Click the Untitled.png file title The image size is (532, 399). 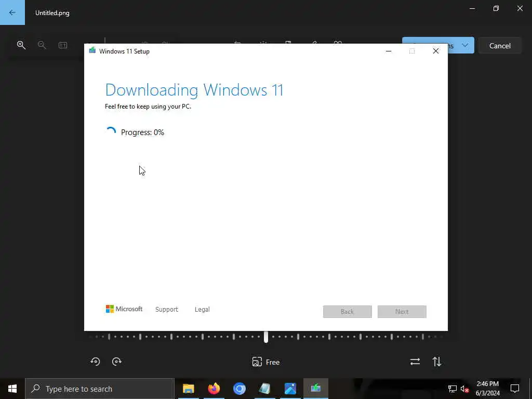coord(52,13)
